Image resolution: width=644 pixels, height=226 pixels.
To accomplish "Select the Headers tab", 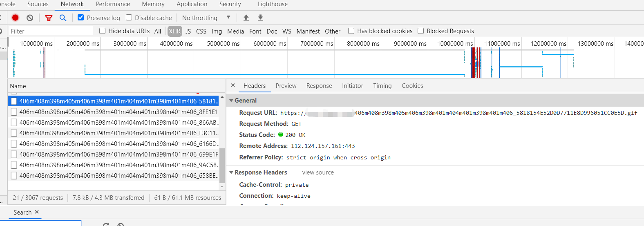I will coord(255,86).
